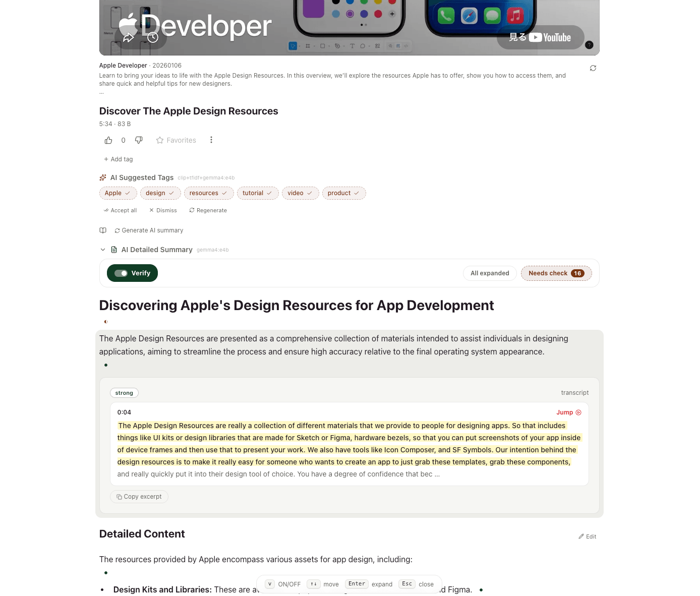Screen dimensions: 700x596
Task: Jump to the 0:04 transcript position
Action: click(569, 412)
